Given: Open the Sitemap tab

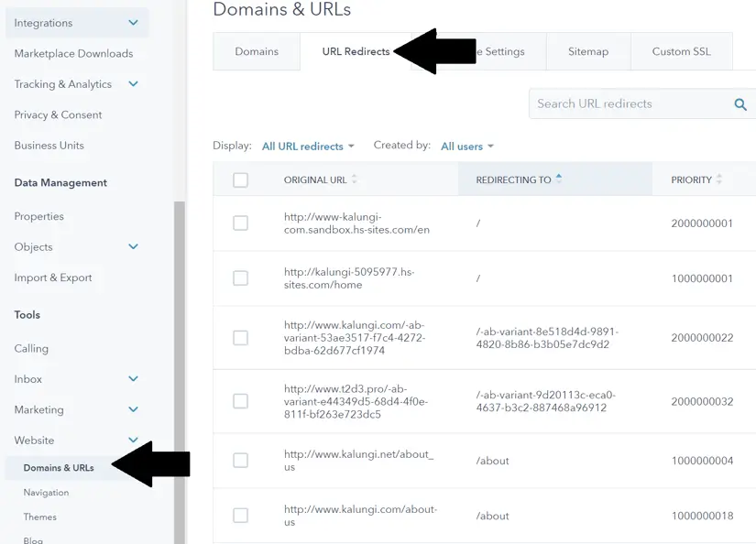Looking at the screenshot, I should point(587,51).
